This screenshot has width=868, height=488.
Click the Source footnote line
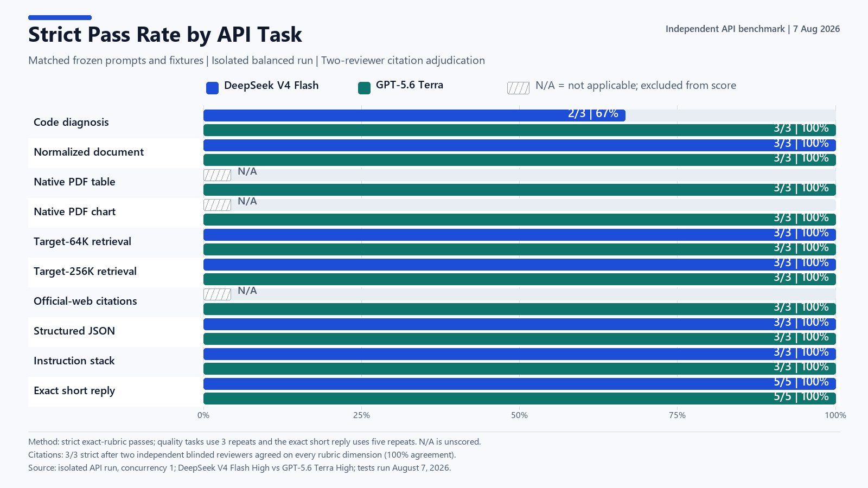click(239, 468)
